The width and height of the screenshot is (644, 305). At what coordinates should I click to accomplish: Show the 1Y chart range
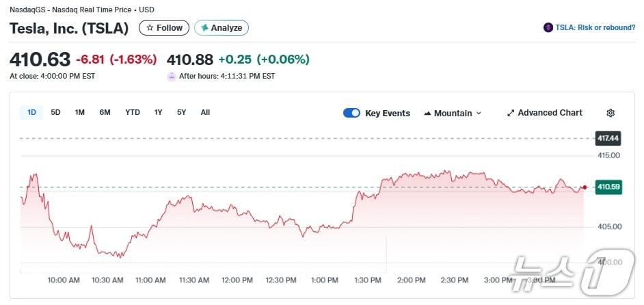tap(158, 112)
